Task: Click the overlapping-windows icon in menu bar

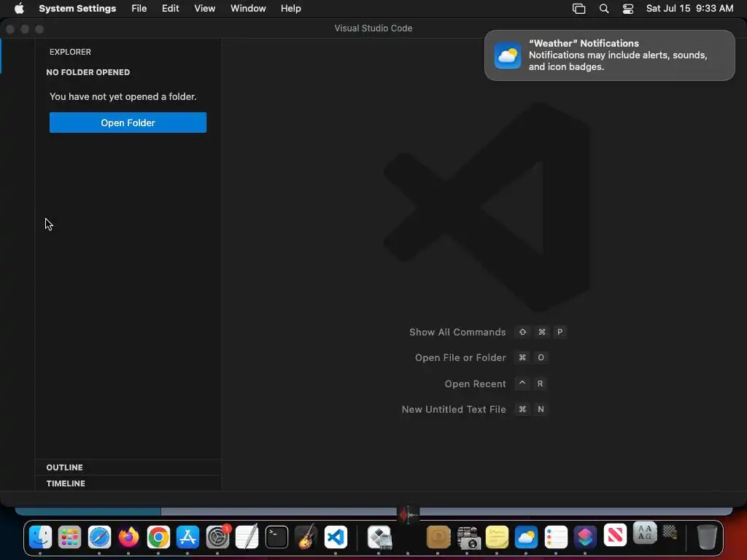Action: click(578, 9)
